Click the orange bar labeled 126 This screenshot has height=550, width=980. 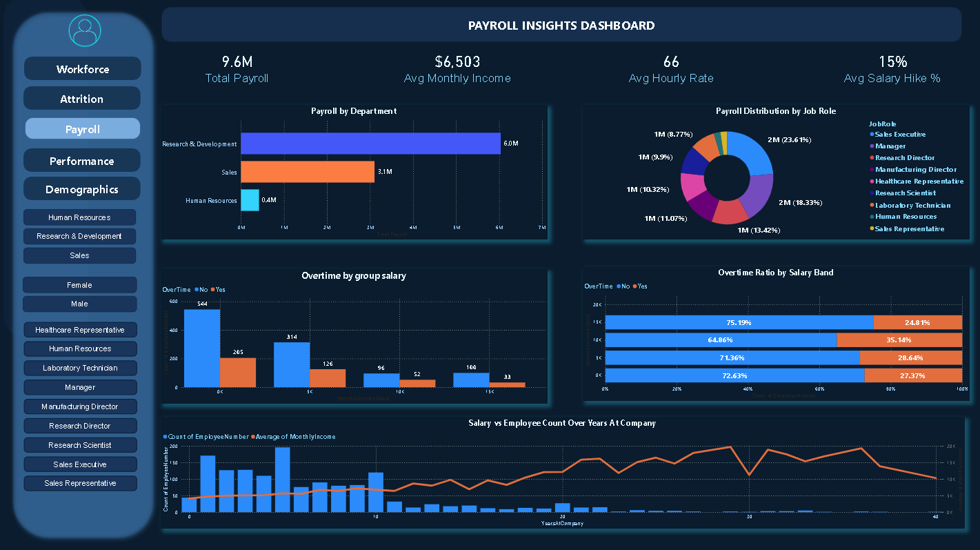(328, 378)
